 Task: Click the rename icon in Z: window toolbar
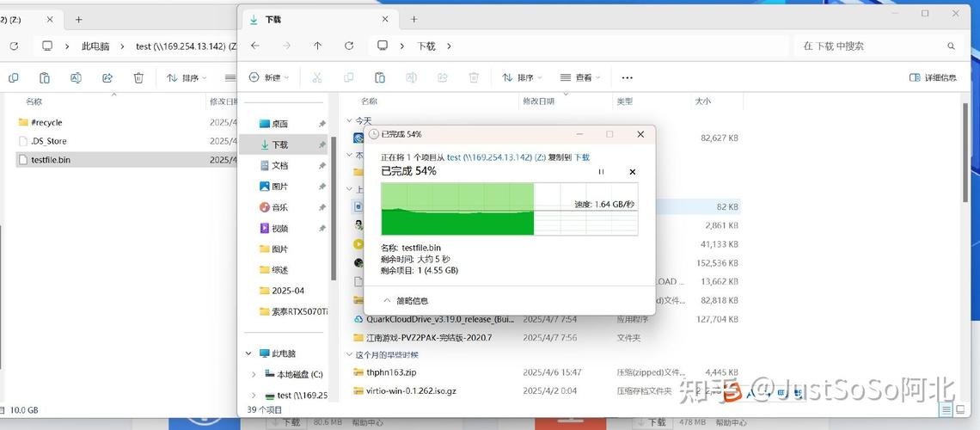76,77
